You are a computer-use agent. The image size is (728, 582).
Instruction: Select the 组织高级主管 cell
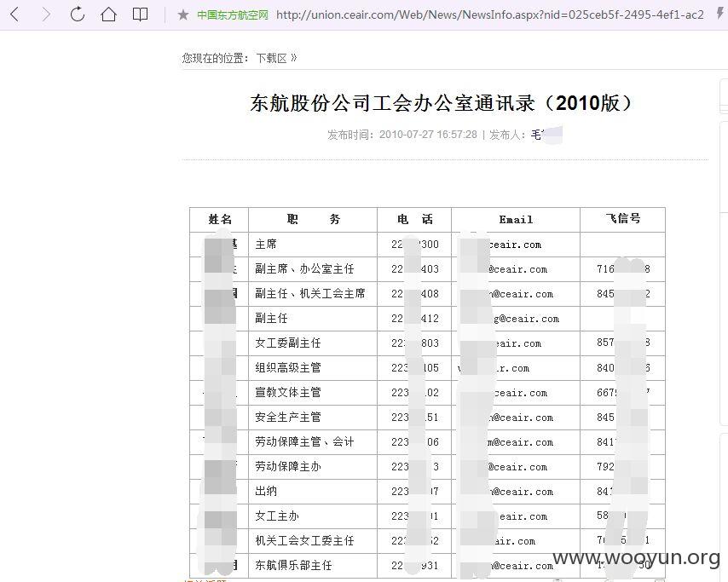(313, 367)
